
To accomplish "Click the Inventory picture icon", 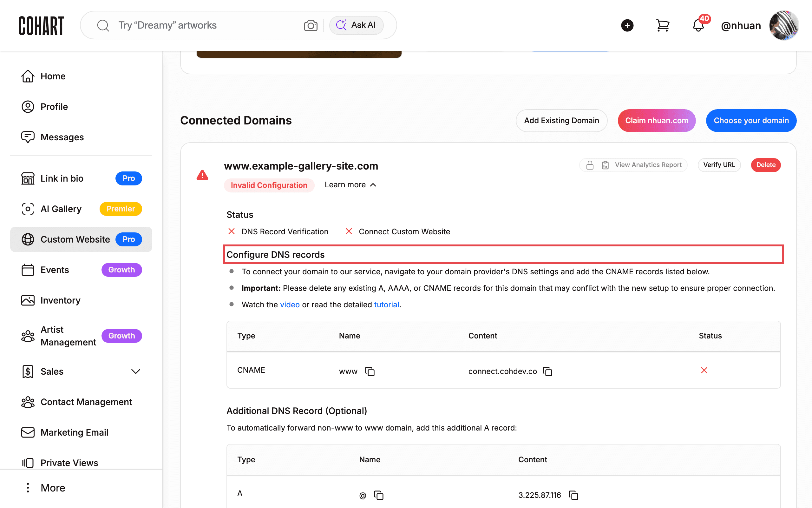I will [x=28, y=300].
